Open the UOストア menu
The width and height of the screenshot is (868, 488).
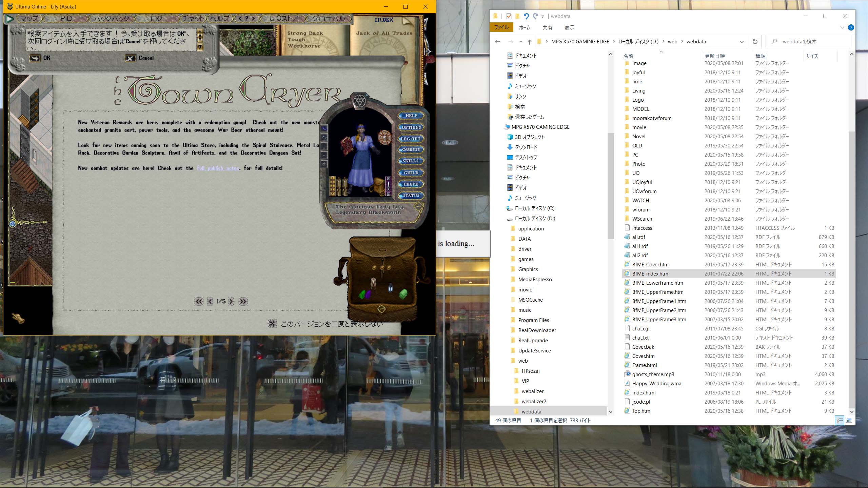pos(284,19)
